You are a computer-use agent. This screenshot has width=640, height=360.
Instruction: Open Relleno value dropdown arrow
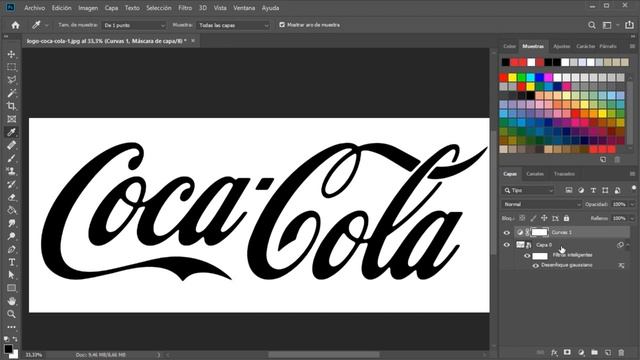tap(632, 218)
